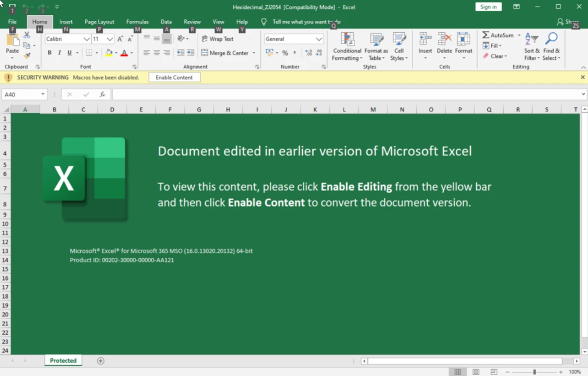Screen dimensions: 588x376
Task: Open Cell Styles gallery
Action: (x=399, y=47)
